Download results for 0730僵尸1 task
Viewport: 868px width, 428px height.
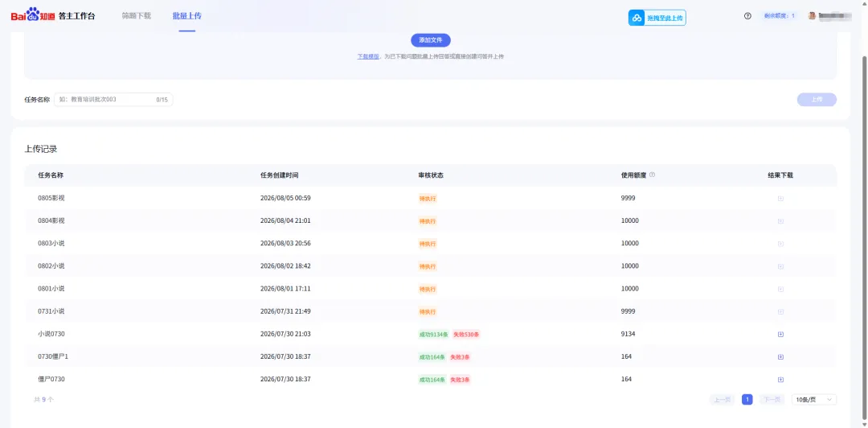pyautogui.click(x=780, y=357)
